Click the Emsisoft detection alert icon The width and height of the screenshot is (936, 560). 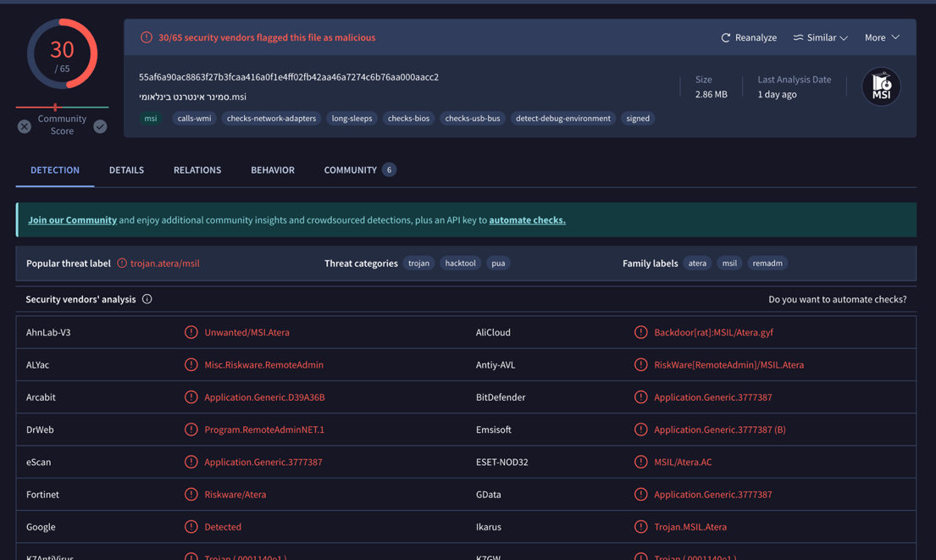(640, 430)
